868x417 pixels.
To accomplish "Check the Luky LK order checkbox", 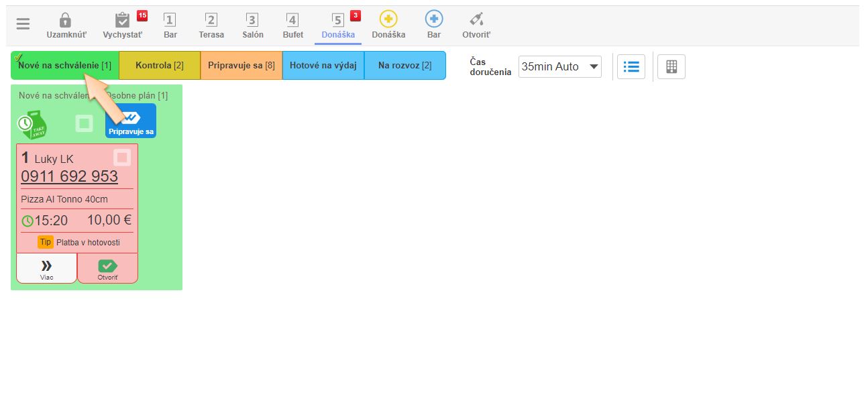I will point(122,158).
